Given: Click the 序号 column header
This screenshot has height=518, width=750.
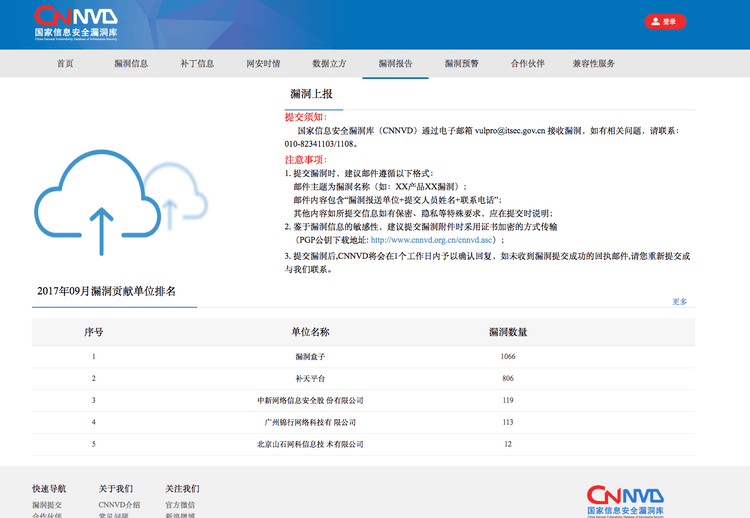Looking at the screenshot, I should [93, 332].
